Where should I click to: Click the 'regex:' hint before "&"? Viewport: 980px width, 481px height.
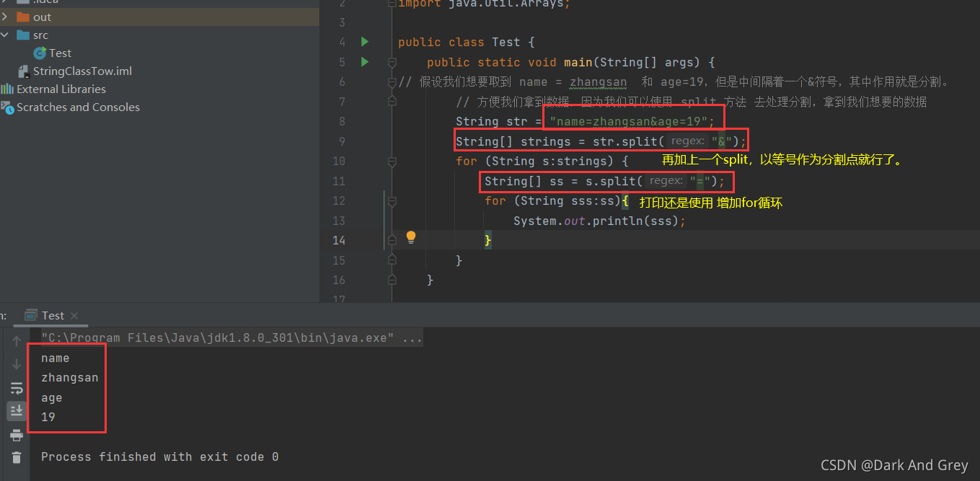(x=687, y=141)
